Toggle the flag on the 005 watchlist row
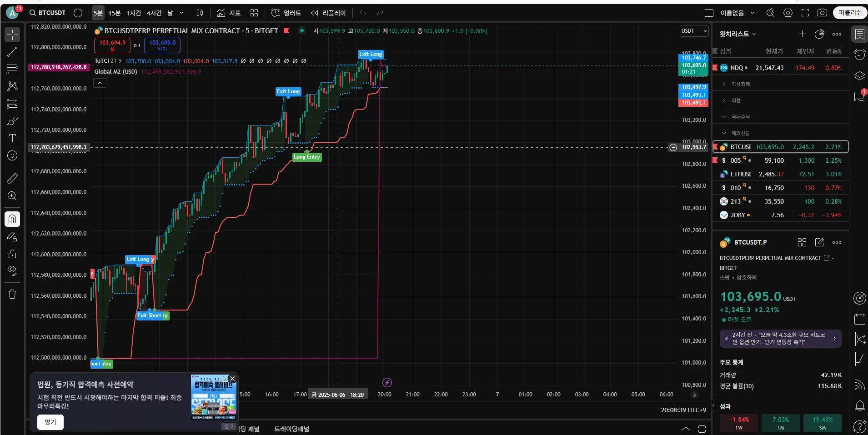 point(715,160)
